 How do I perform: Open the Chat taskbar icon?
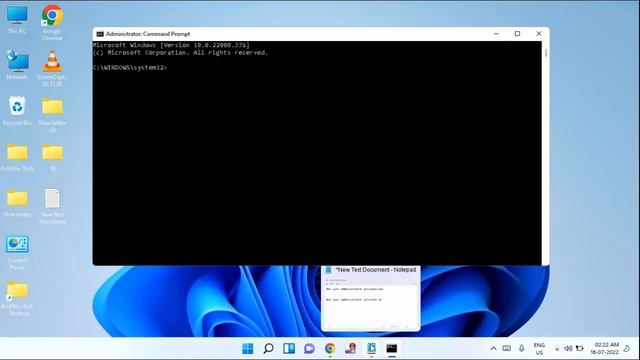point(309,348)
